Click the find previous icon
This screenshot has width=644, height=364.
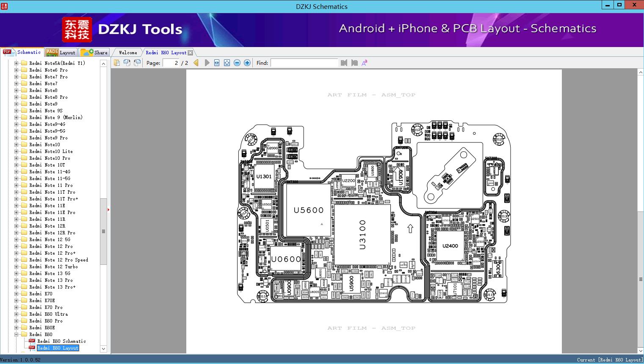(344, 63)
